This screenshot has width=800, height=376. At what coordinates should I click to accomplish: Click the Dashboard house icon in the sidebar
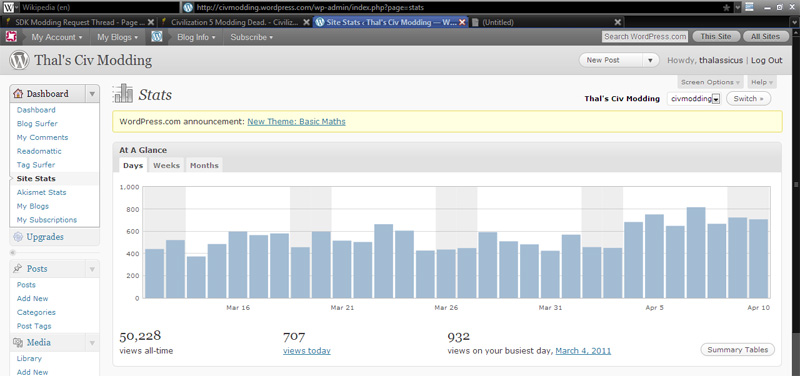(x=19, y=94)
